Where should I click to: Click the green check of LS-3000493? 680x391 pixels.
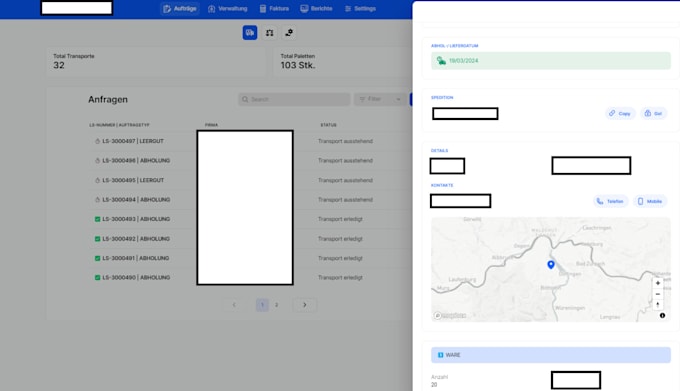pos(97,219)
